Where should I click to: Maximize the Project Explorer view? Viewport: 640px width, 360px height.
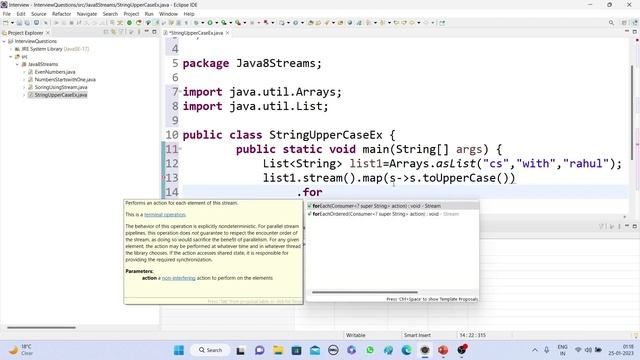(154, 32)
